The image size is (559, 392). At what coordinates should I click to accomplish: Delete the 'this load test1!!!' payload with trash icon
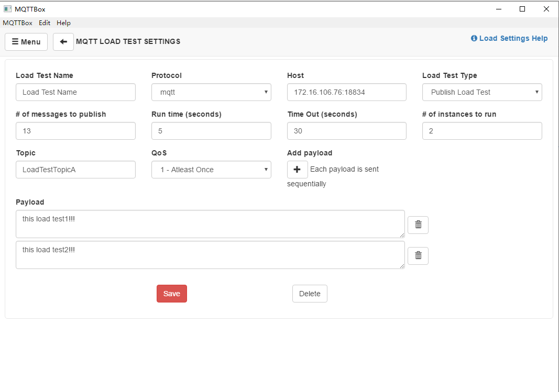[418, 225]
